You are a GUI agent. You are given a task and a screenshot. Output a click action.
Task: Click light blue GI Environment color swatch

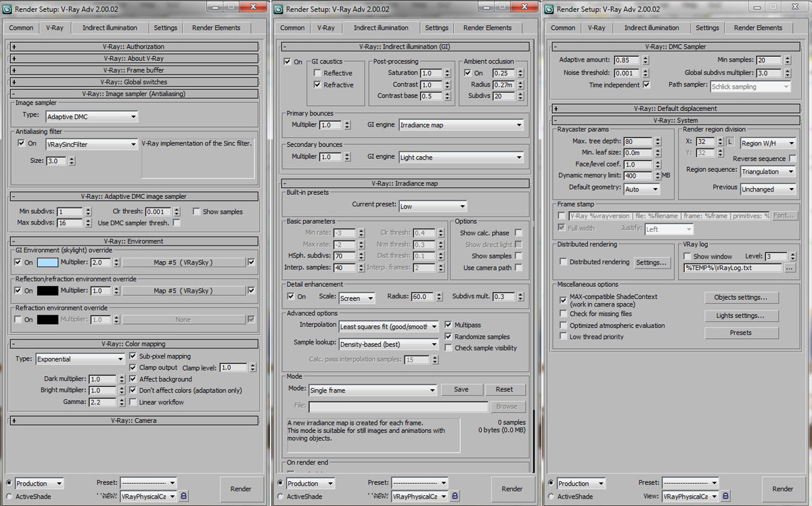click(x=47, y=262)
